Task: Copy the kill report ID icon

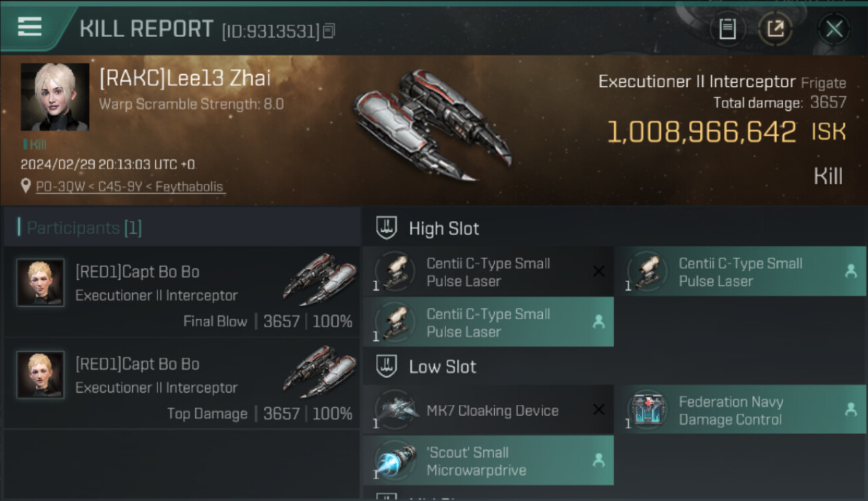Action: [329, 31]
